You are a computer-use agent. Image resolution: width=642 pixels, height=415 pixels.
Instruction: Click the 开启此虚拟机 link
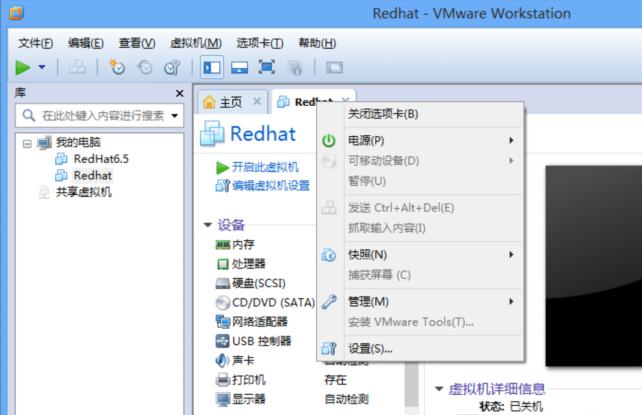click(x=264, y=167)
